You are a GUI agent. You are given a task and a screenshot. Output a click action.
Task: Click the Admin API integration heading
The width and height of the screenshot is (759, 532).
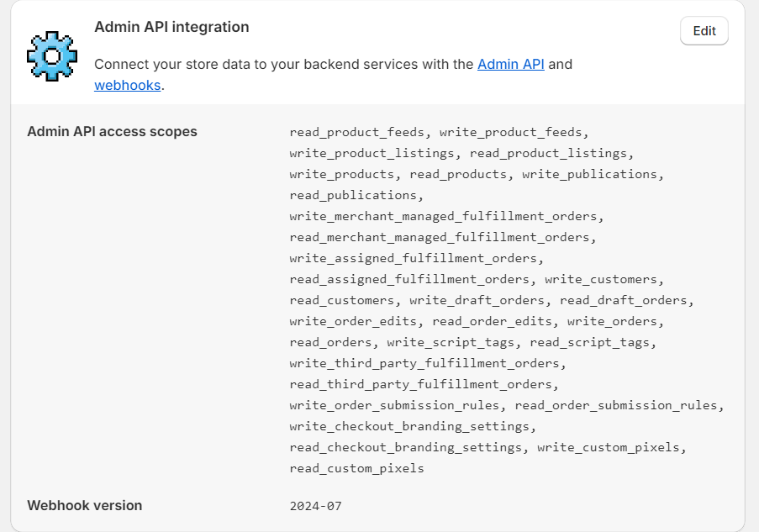tap(171, 27)
